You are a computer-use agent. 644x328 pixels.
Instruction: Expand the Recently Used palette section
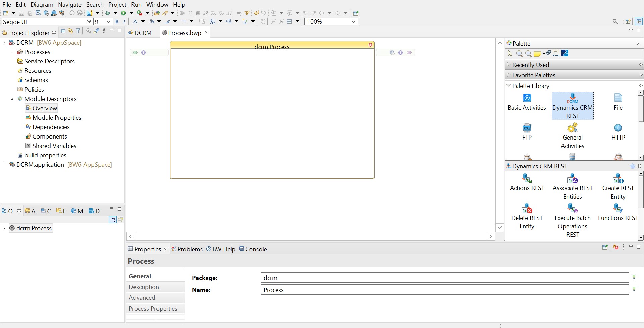509,65
